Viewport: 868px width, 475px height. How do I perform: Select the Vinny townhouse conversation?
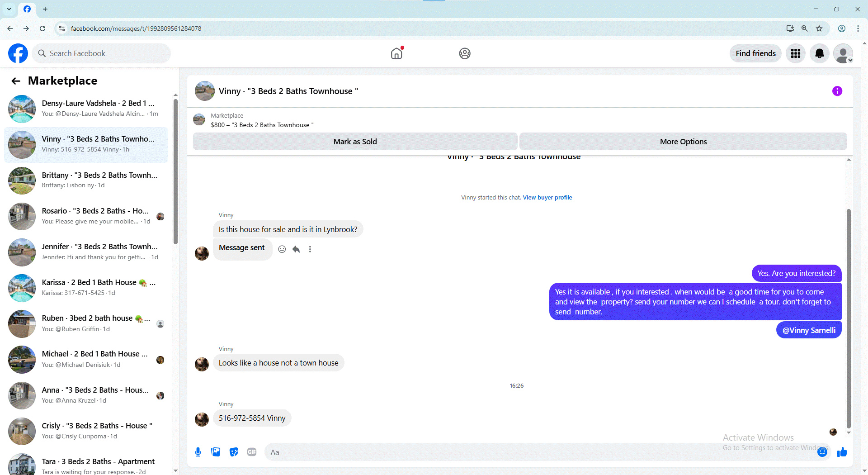(86, 145)
